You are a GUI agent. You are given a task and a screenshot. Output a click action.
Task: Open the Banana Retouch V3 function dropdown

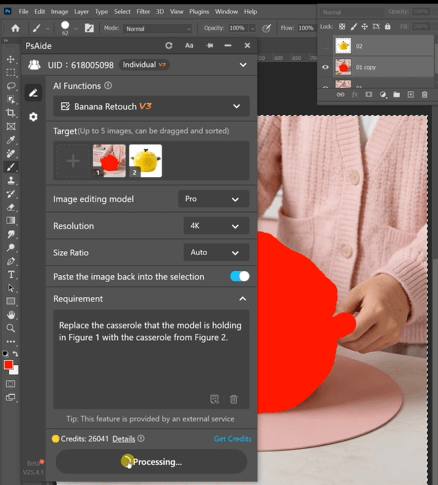[151, 106]
